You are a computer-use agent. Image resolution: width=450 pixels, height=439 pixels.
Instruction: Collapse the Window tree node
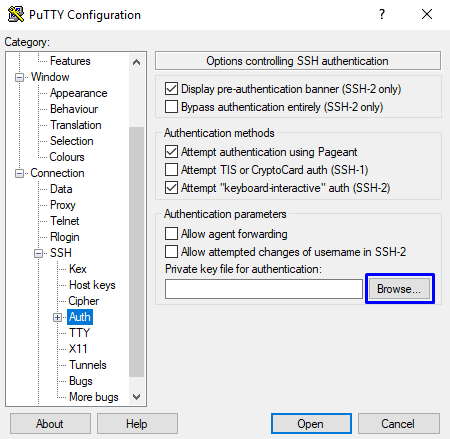19,77
